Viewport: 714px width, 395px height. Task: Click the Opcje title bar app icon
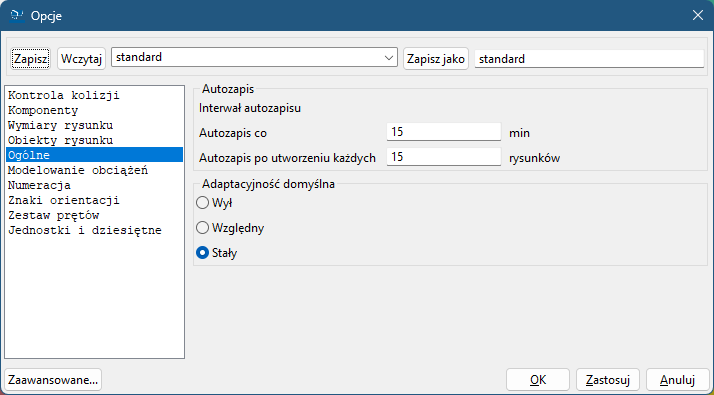pyautogui.click(x=17, y=15)
